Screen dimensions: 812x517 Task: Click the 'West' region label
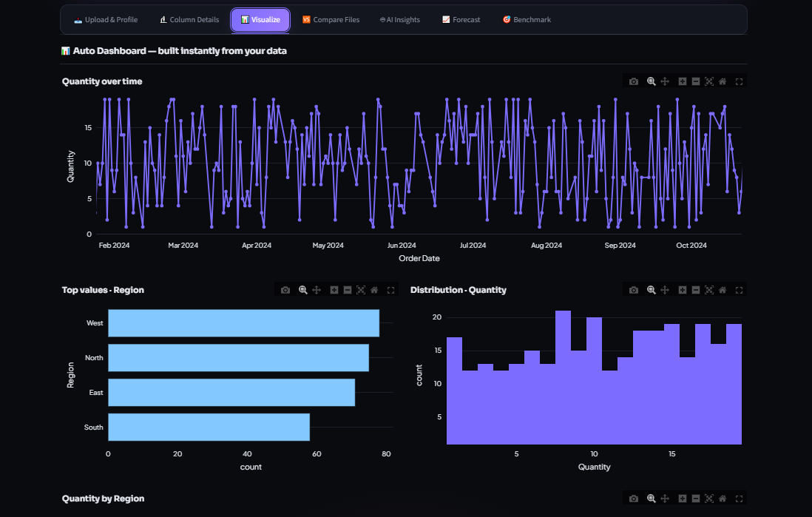[x=95, y=323]
